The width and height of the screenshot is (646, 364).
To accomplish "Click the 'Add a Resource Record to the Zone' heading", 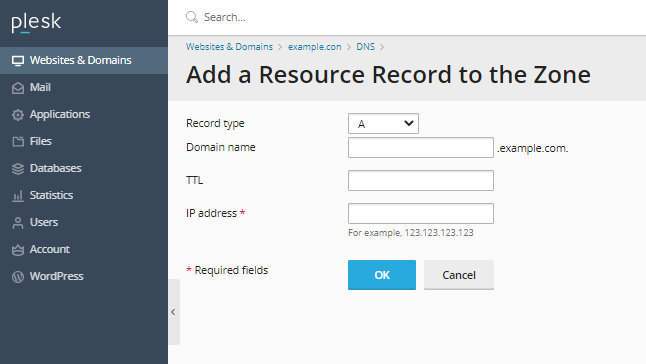I will pyautogui.click(x=388, y=75).
